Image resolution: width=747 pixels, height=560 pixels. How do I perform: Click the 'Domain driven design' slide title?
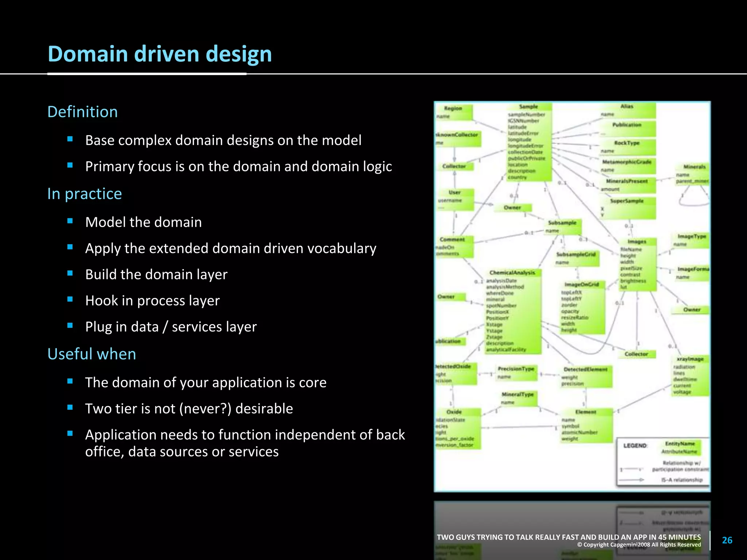pyautogui.click(x=160, y=54)
